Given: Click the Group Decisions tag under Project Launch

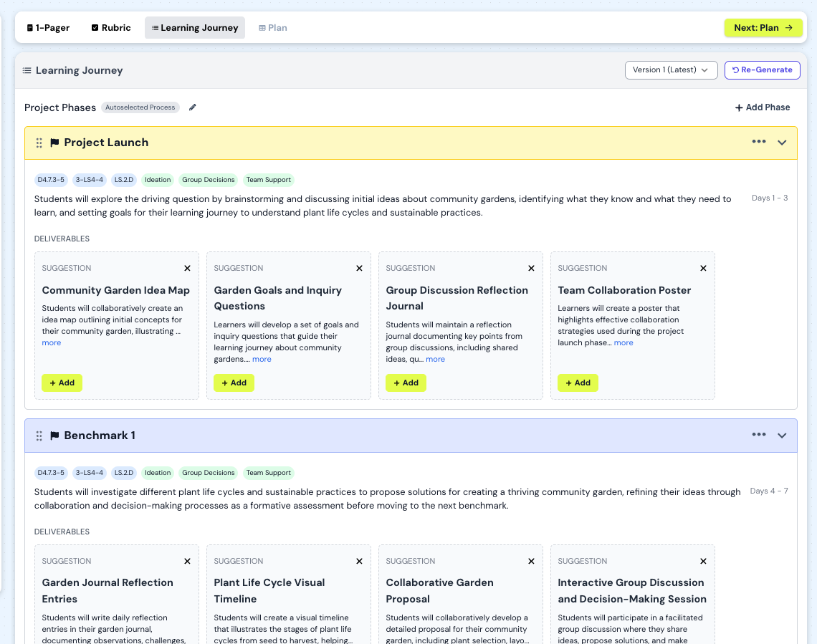Looking at the screenshot, I should coord(208,180).
